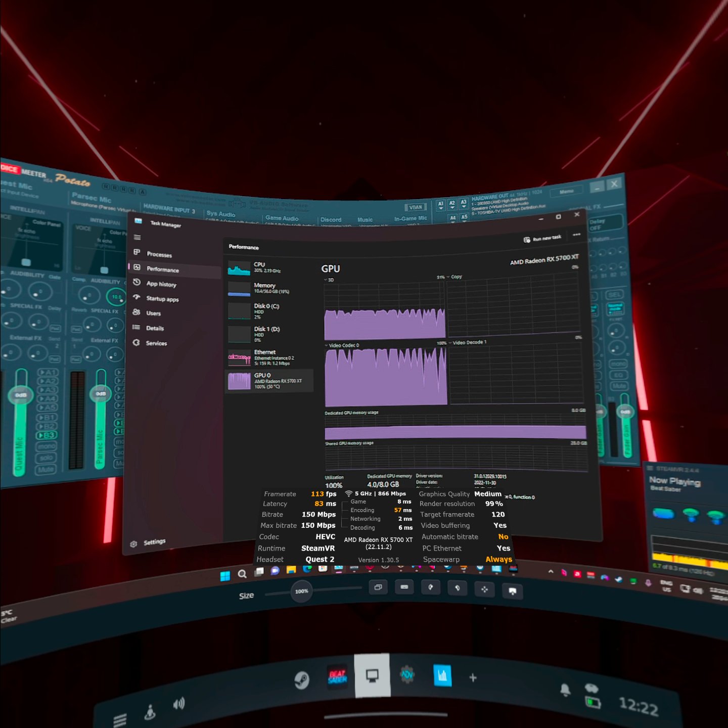Mute the Quest Mic channel
Screen dimensions: 728x728
tap(45, 469)
